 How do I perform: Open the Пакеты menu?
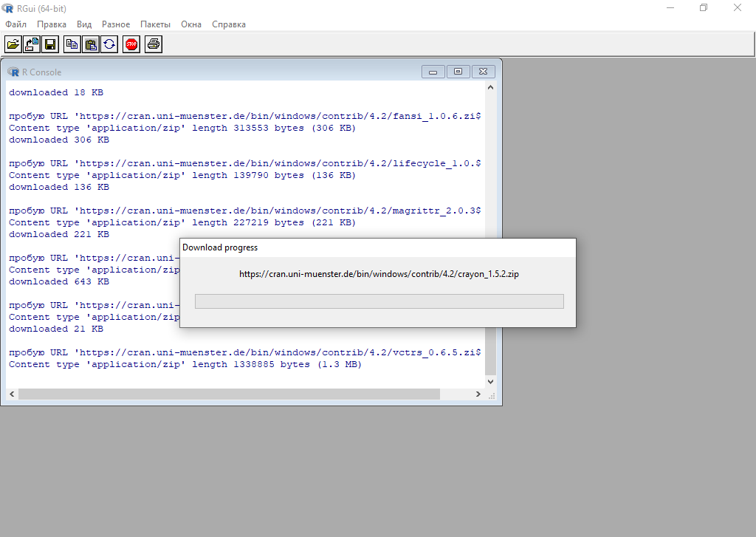155,24
